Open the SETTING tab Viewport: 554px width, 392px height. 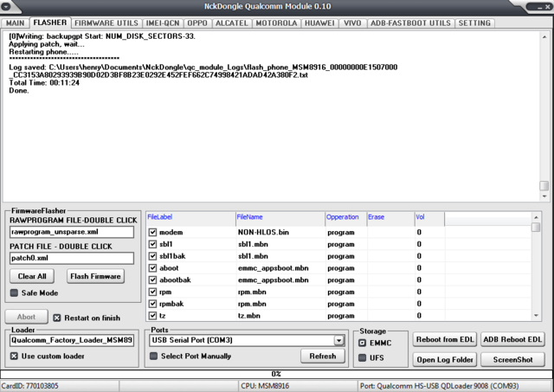474,23
